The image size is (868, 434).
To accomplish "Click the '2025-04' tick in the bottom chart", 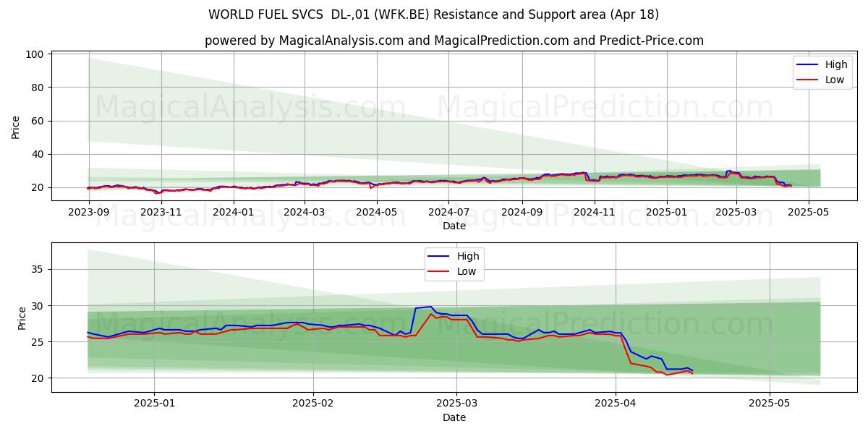I will 616,404.
